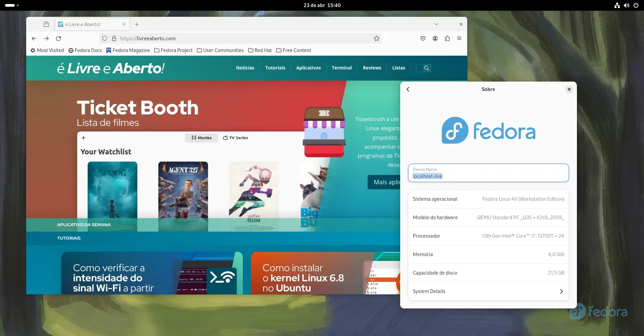The width and height of the screenshot is (644, 336).
Task: Click the Memória 4,0 GiB row
Action: click(488, 254)
